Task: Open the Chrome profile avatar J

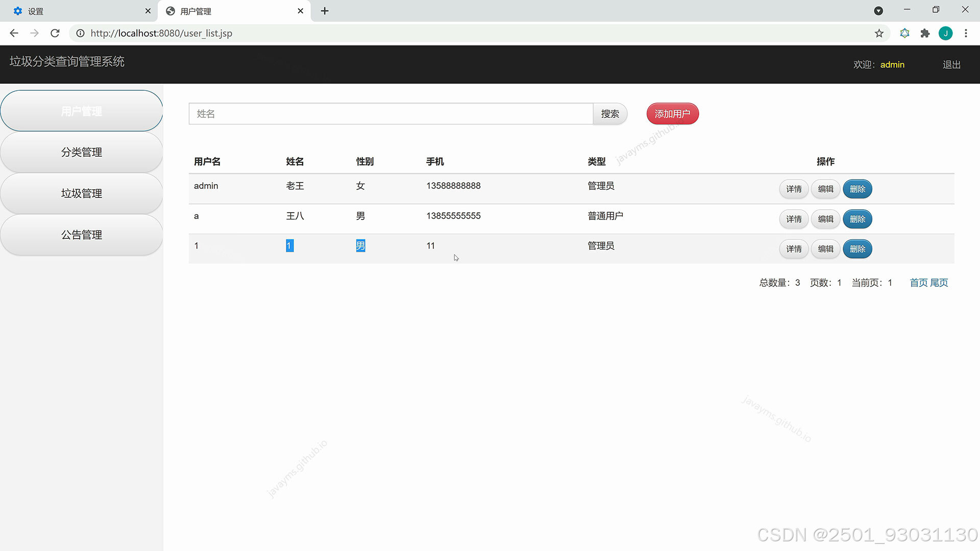Action: pyautogui.click(x=945, y=33)
